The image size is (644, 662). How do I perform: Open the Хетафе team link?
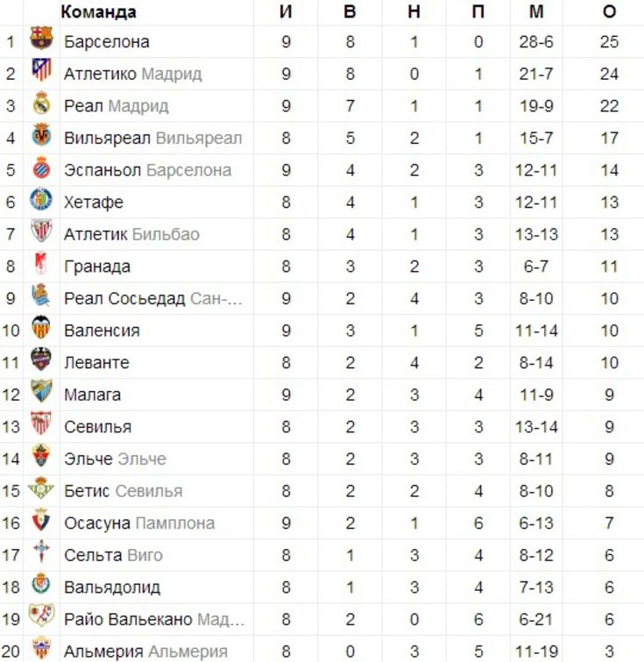(93, 203)
